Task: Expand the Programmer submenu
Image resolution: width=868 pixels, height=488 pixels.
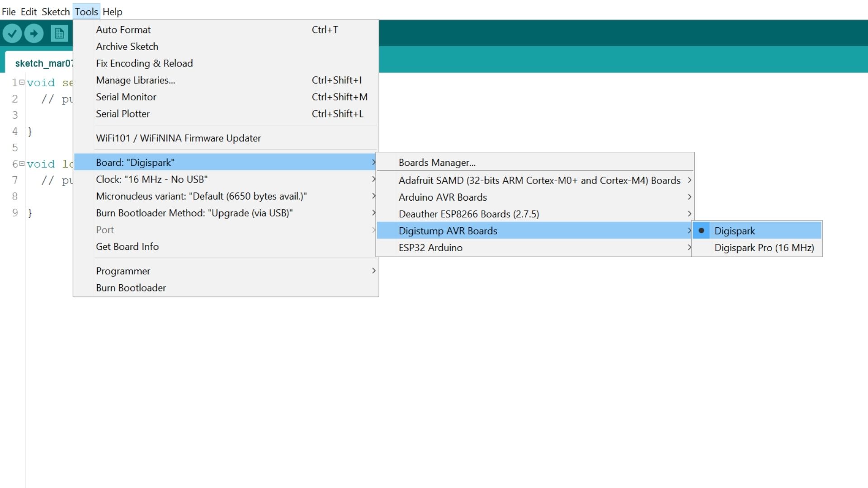Action: click(x=226, y=271)
